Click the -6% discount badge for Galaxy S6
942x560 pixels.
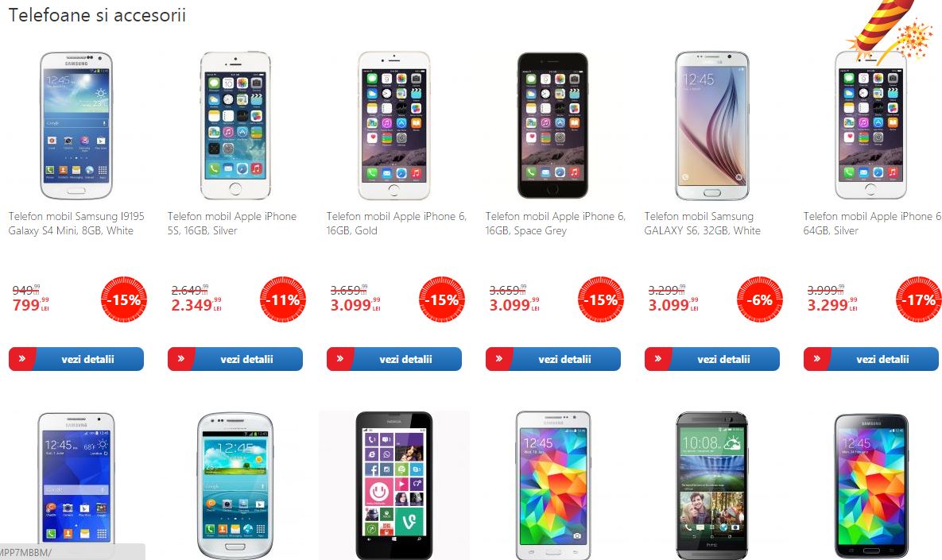(x=760, y=299)
